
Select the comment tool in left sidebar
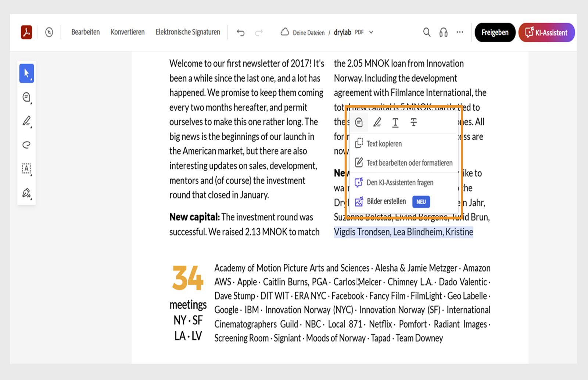click(26, 97)
